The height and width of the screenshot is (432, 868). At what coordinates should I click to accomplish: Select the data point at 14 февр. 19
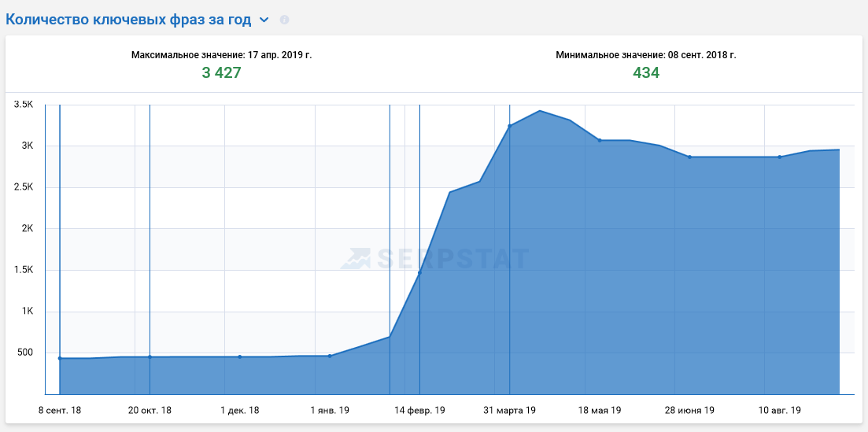pyautogui.click(x=419, y=272)
